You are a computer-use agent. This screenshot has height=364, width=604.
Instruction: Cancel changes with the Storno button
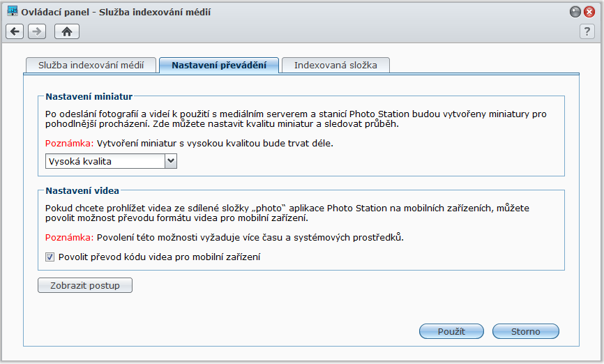(525, 331)
